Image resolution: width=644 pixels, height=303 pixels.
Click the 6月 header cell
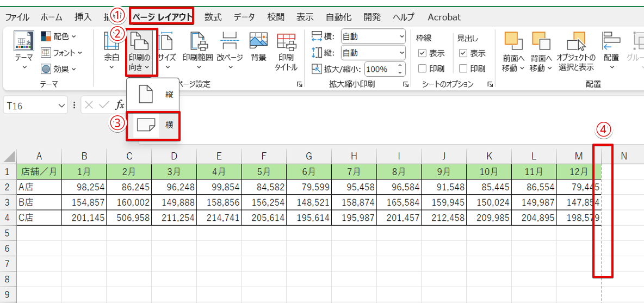[309, 171]
